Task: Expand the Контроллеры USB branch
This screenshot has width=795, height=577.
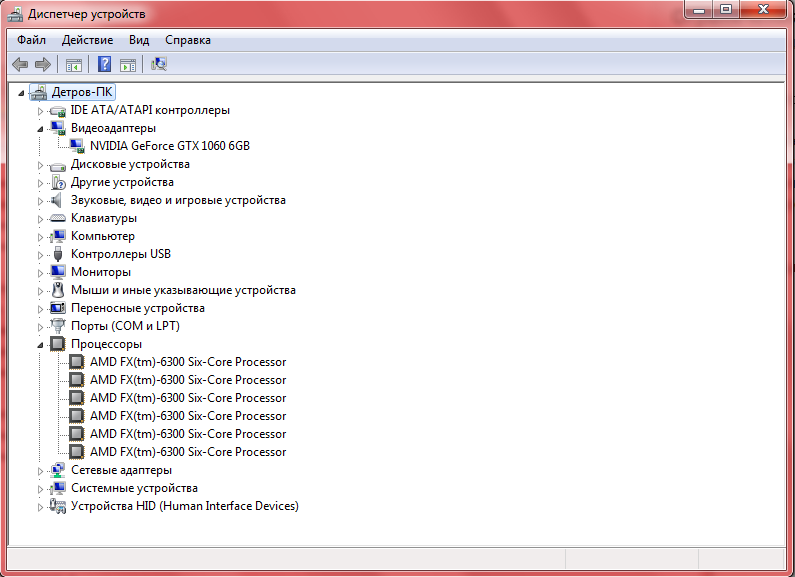Action: point(41,255)
